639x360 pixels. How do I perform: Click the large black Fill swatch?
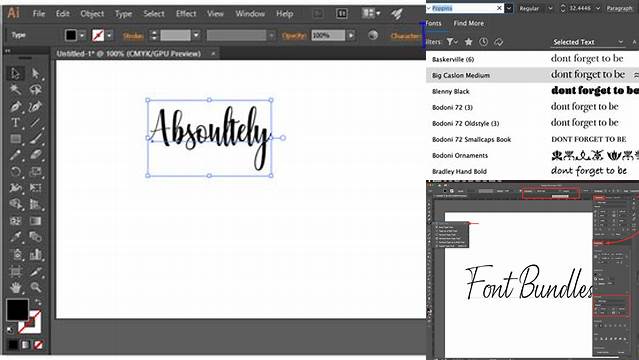pos(17,310)
